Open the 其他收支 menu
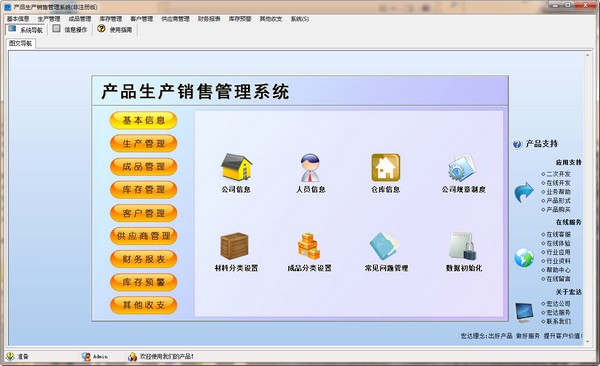This screenshot has width=600, height=366. pyautogui.click(x=271, y=19)
